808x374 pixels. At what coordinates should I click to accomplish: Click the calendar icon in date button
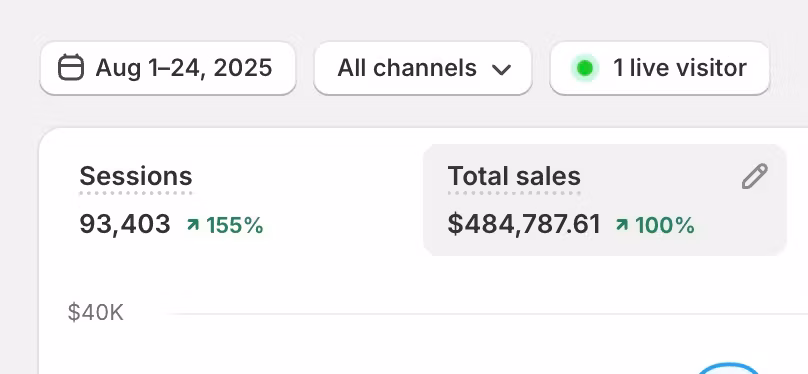coord(71,67)
